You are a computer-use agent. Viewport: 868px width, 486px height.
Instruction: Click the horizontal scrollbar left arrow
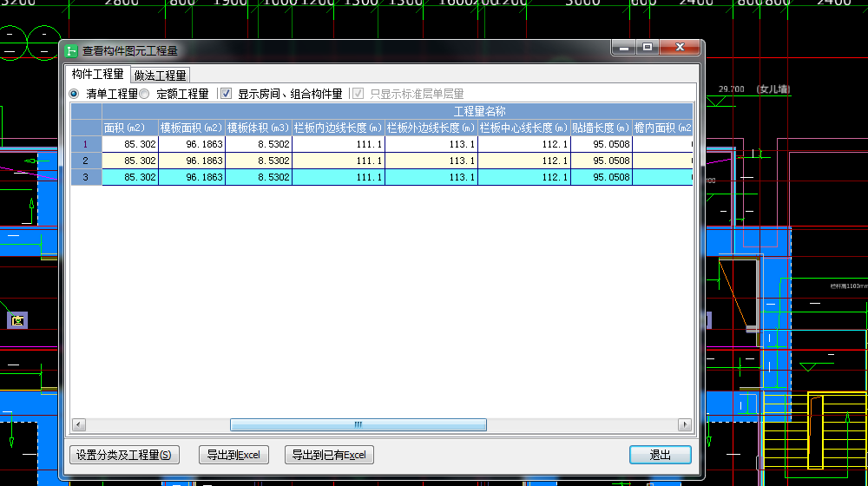coord(79,424)
